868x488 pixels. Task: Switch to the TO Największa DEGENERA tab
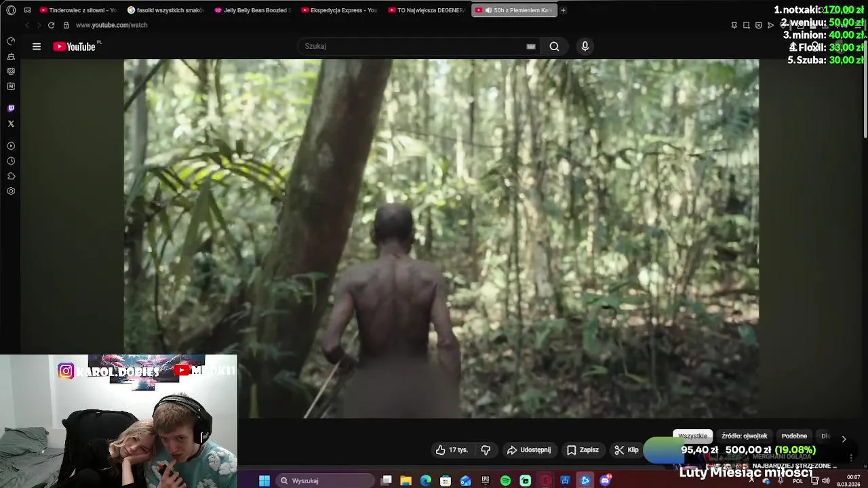[x=427, y=10]
